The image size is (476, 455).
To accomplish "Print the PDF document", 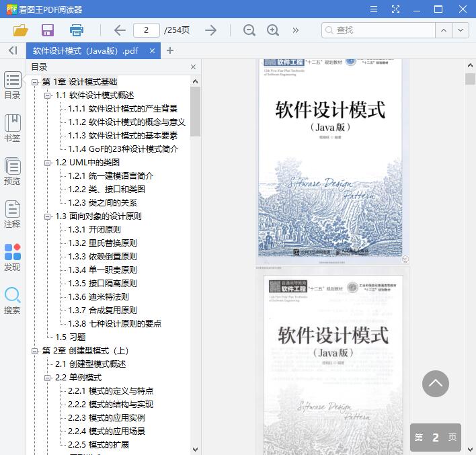I will (x=77, y=30).
